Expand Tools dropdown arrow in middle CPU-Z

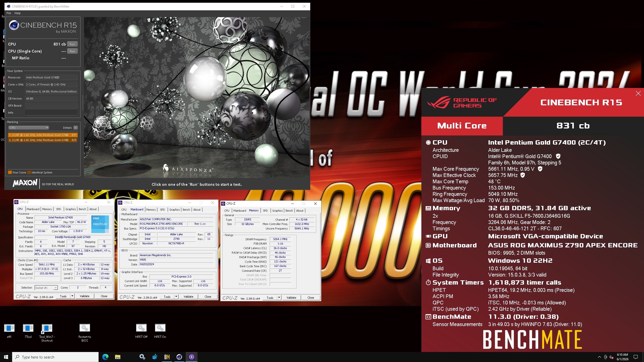tap(176, 297)
